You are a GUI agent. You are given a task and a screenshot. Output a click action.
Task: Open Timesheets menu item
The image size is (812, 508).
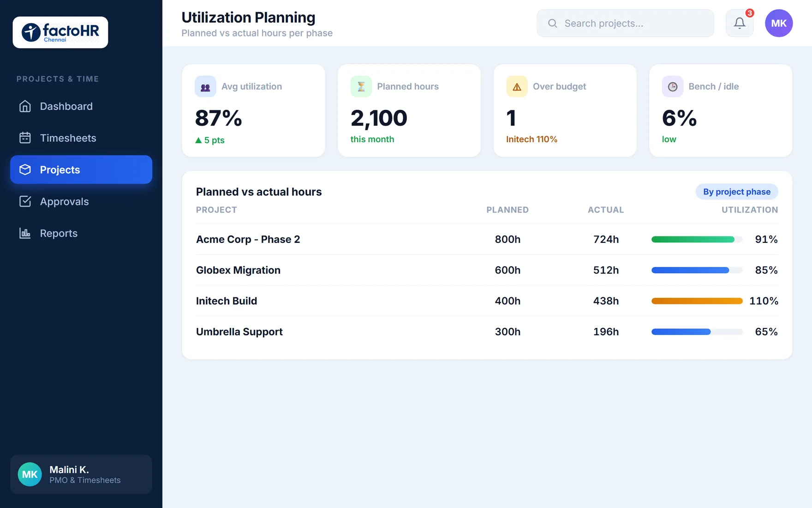tap(81, 138)
